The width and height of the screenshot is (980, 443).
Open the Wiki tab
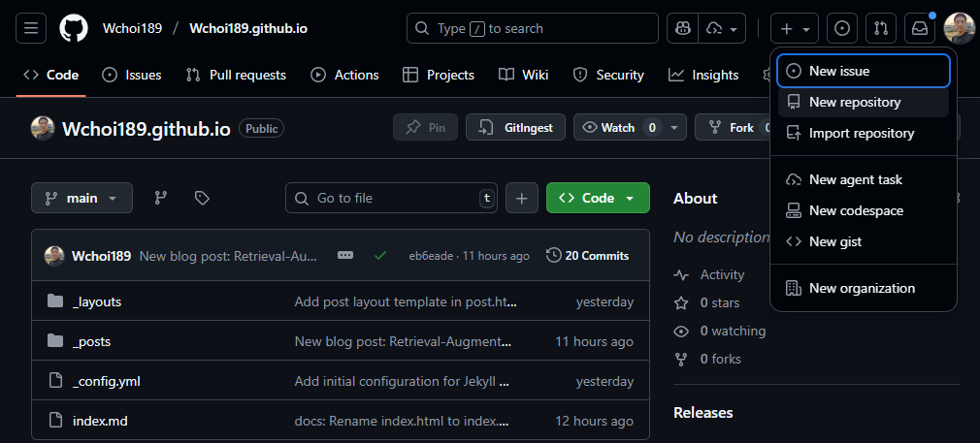(x=524, y=75)
